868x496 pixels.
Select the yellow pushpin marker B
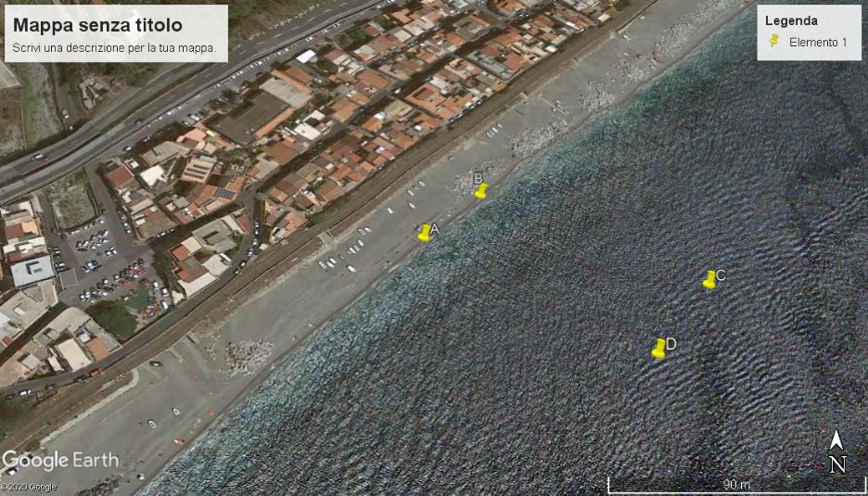point(480,191)
